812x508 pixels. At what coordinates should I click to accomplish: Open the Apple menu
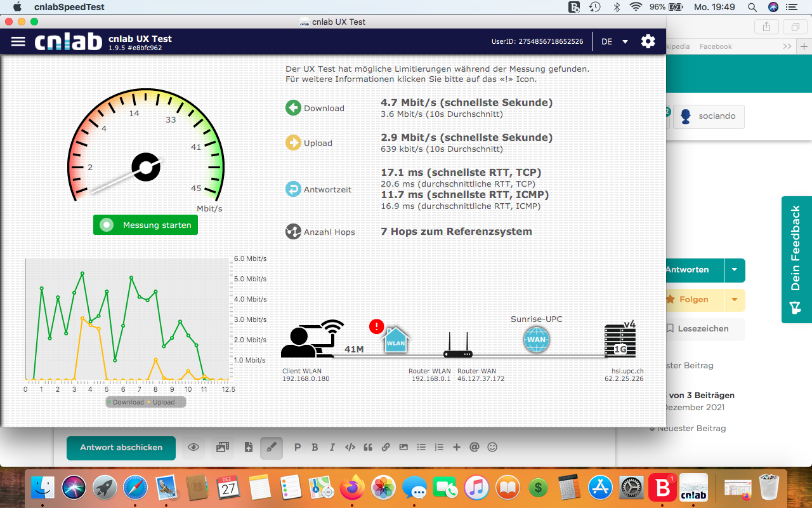[17, 7]
